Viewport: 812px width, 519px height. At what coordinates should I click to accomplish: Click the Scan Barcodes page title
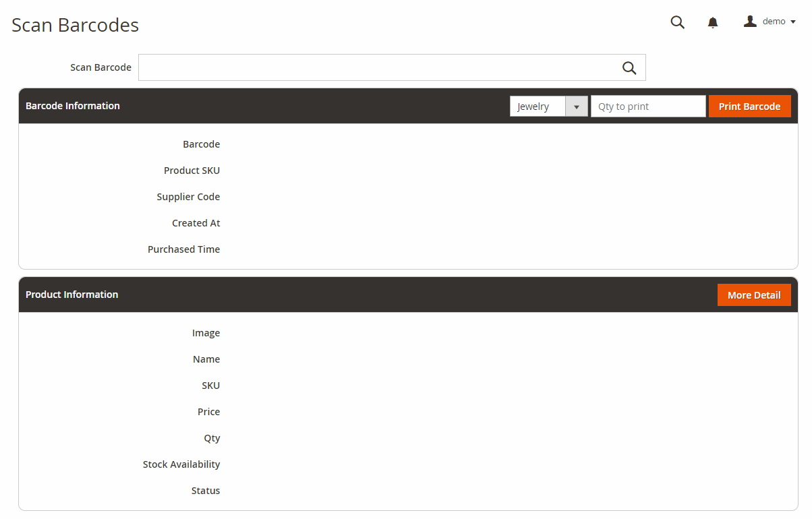coord(76,25)
